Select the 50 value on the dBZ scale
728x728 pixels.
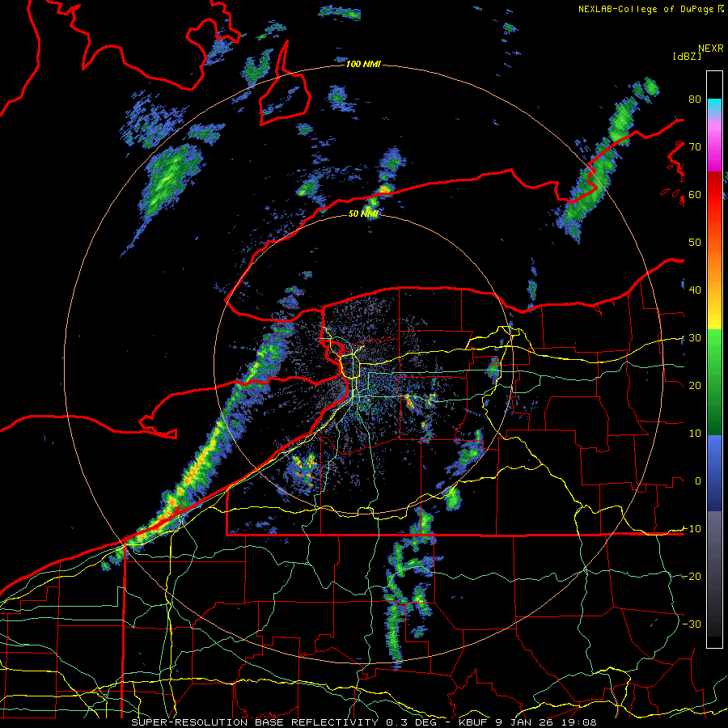[x=695, y=243]
